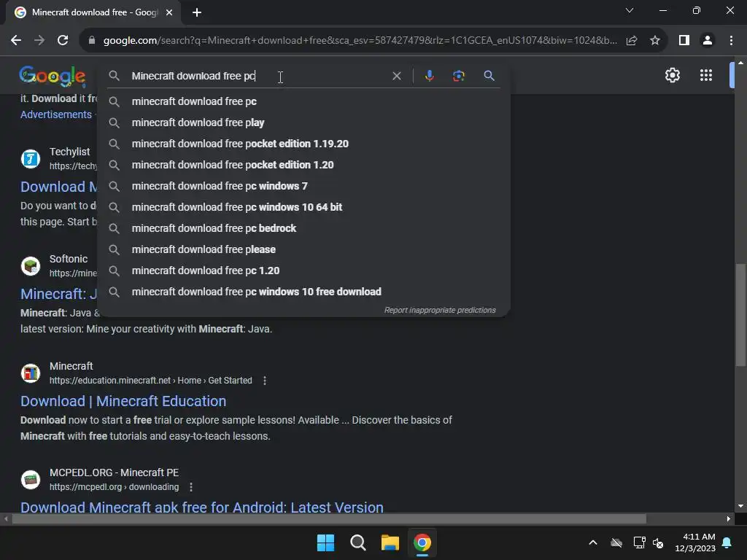This screenshot has height=560, width=747.
Task: Open the Chrome three-dot menu
Action: coord(731,41)
